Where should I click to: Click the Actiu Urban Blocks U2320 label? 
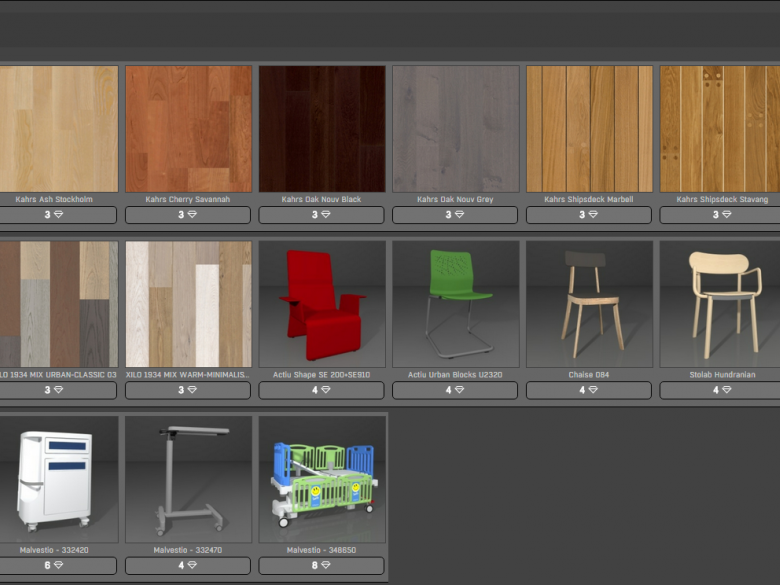455,375
